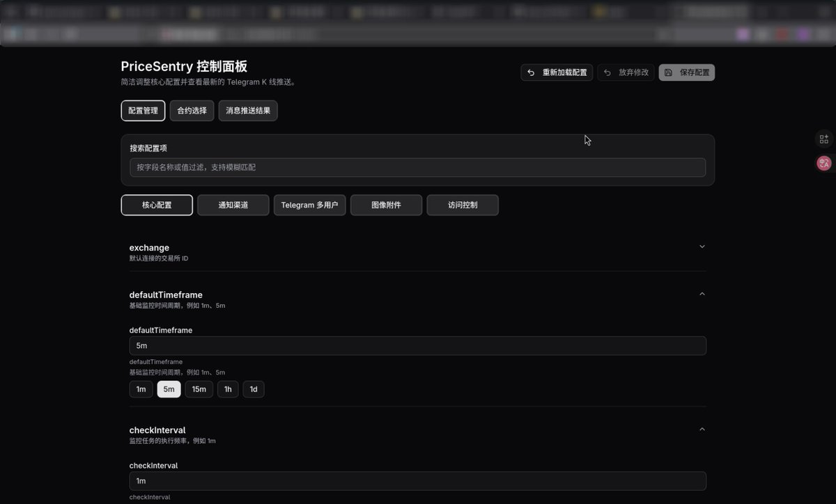
Task: Click the 通知渠道 category filter
Action: [233, 205]
